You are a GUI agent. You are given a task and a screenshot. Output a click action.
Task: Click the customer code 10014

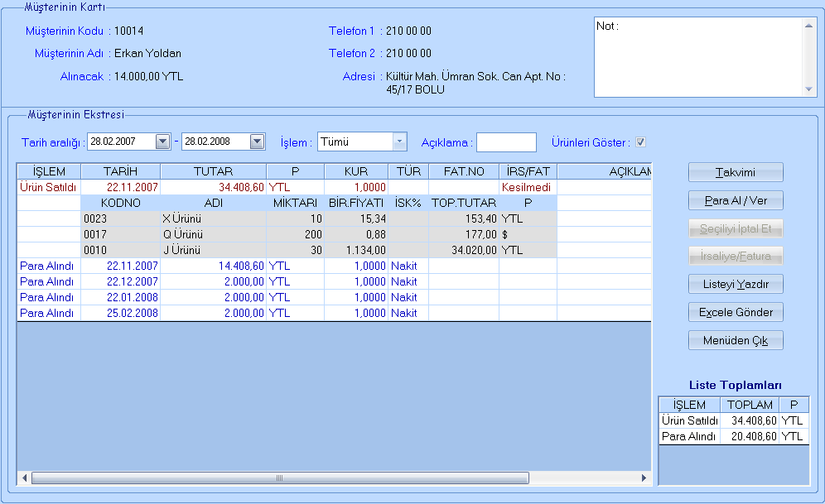pos(129,31)
